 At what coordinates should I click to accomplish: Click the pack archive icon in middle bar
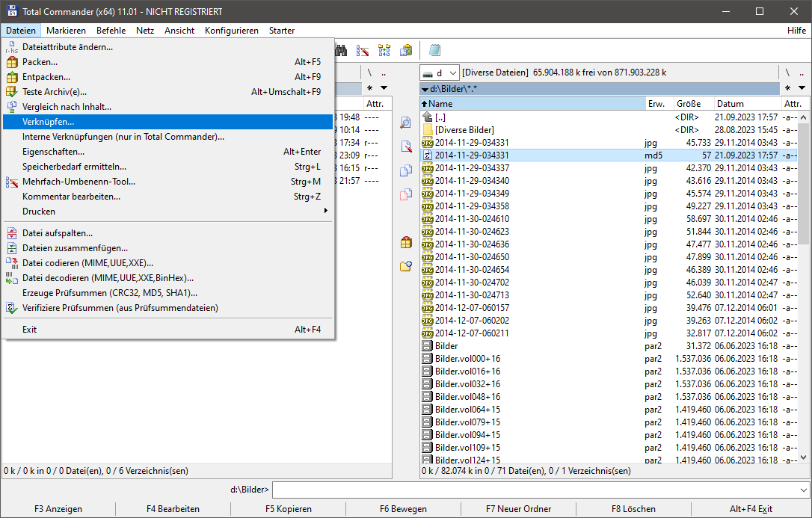[406, 242]
